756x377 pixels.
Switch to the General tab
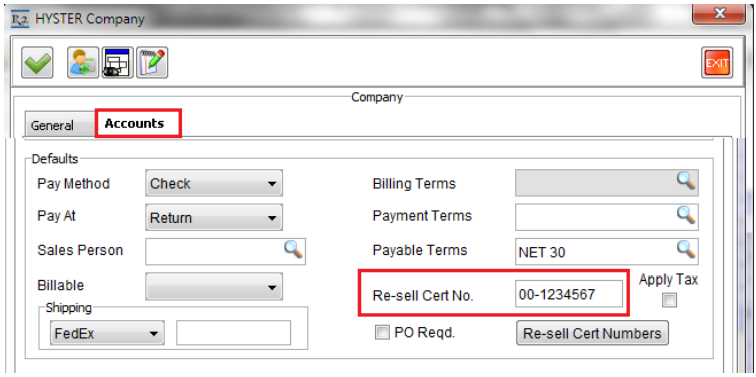(x=52, y=125)
